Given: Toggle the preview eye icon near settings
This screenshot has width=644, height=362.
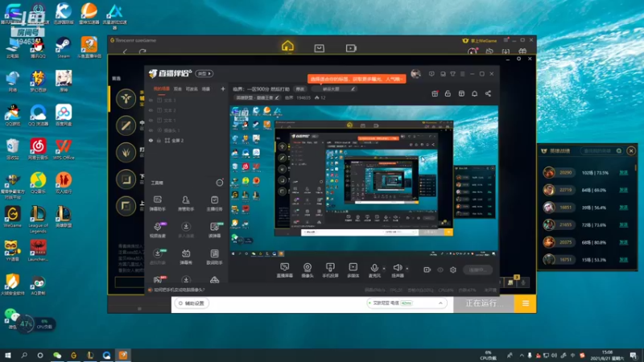Looking at the screenshot, I should coord(440,269).
